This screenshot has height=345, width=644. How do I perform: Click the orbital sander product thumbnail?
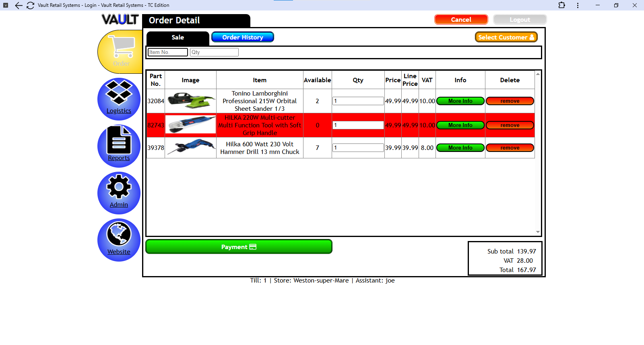pos(190,101)
